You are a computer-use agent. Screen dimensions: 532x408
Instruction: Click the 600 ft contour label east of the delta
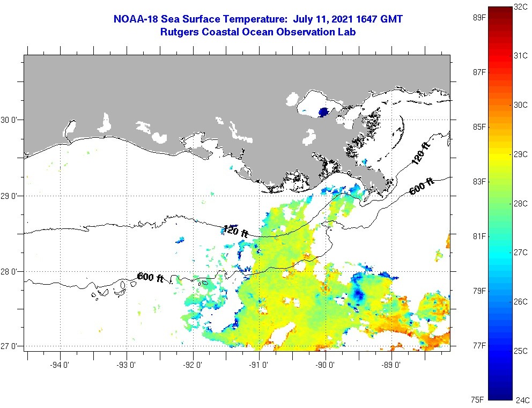point(422,187)
